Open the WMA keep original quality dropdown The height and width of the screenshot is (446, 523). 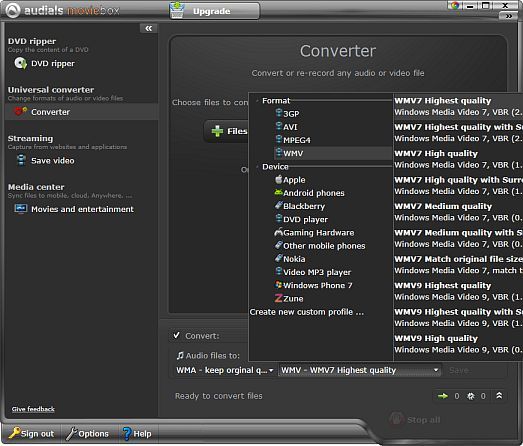pyautogui.click(x=224, y=370)
